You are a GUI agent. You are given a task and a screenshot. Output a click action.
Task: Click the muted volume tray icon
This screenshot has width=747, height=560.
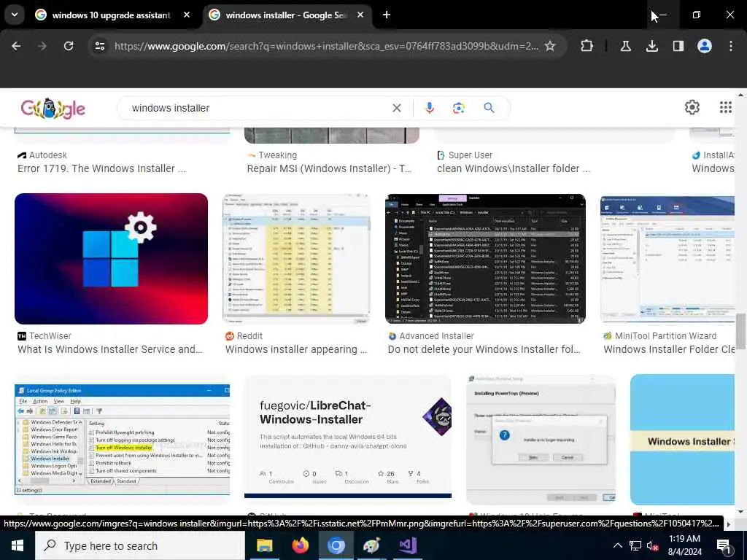click(x=652, y=545)
